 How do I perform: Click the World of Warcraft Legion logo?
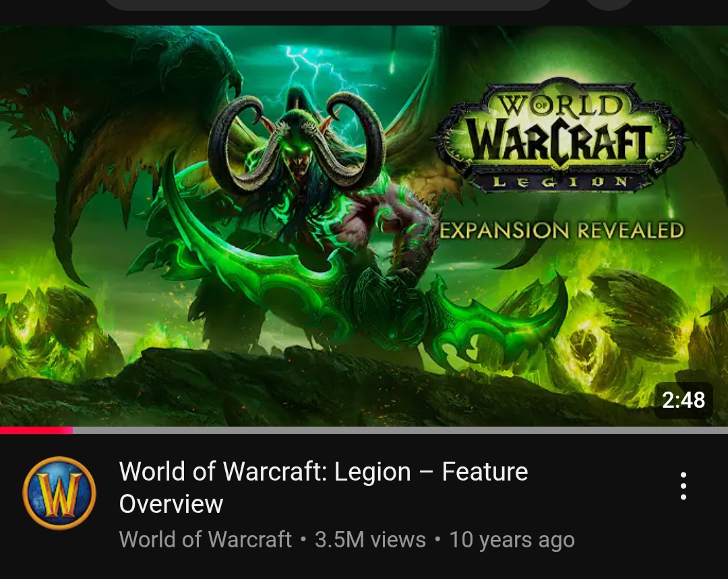[x=560, y=137]
